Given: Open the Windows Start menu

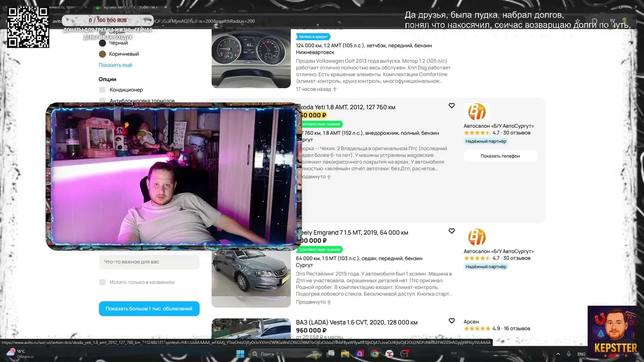Looking at the screenshot, I should coord(240,354).
